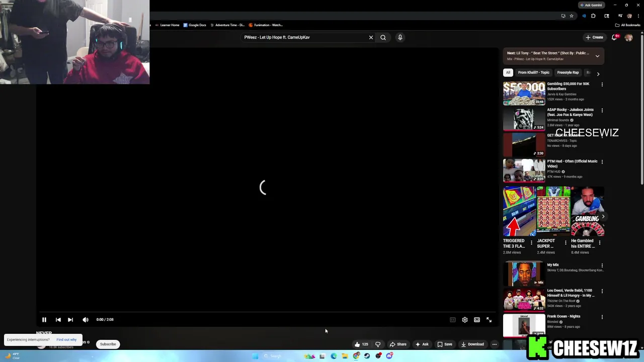
Task: Enter full screen mode
Action: pos(489,320)
